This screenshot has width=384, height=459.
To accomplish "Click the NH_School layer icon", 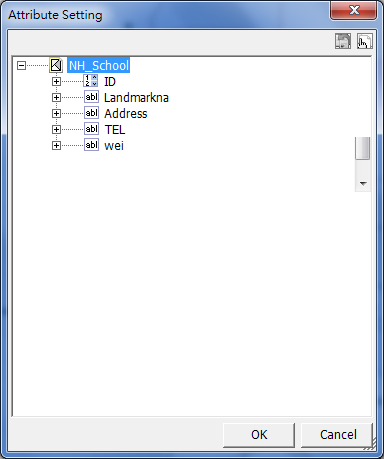I will pyautogui.click(x=56, y=65).
